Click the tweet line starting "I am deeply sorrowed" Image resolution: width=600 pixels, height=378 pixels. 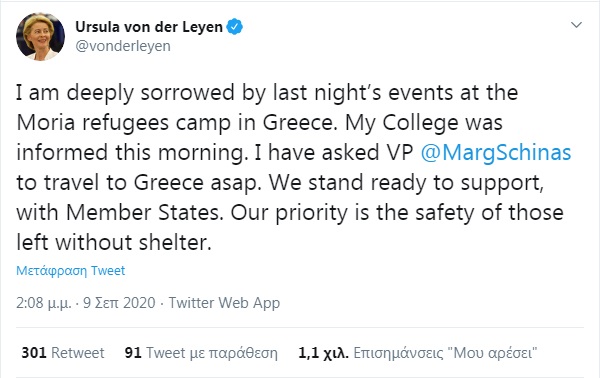pos(267,93)
